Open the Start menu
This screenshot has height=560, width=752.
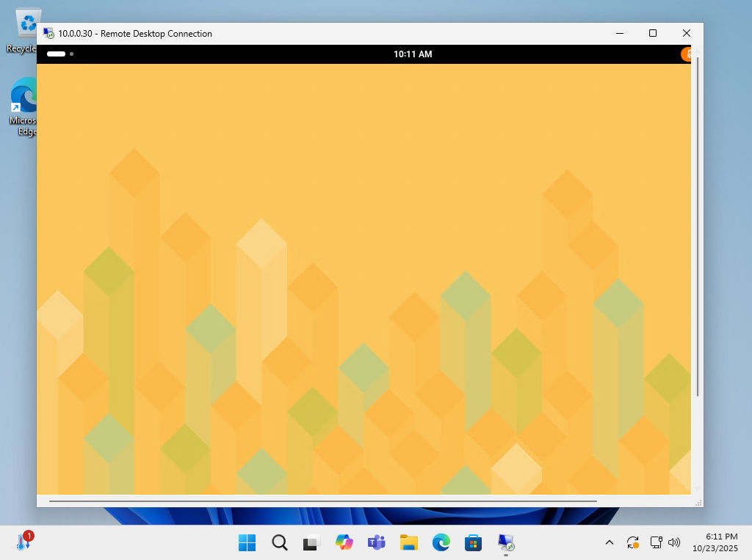point(247,542)
